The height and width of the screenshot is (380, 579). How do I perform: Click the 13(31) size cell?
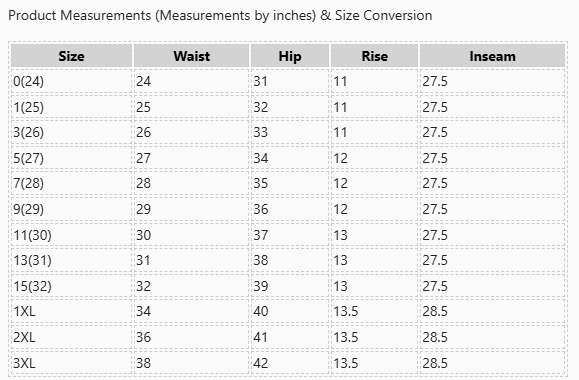pos(71,260)
